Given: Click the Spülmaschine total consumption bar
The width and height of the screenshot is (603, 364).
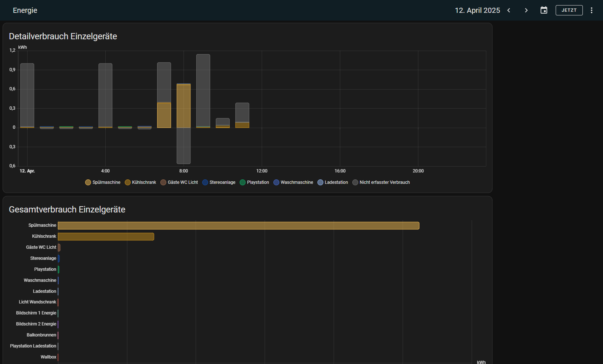Looking at the screenshot, I should tap(239, 226).
